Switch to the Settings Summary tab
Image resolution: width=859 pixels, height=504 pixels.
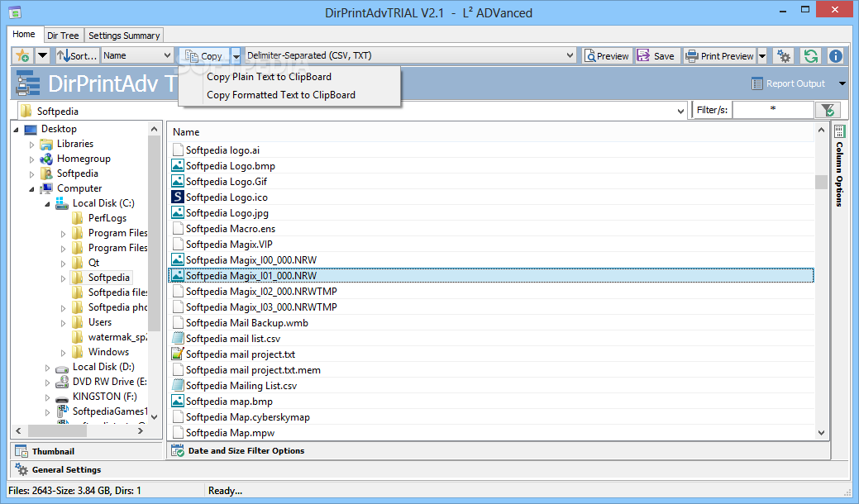pyautogui.click(x=124, y=36)
